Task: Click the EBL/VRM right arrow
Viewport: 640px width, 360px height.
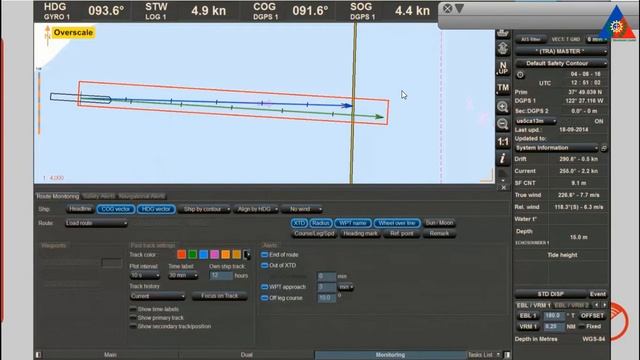Action: click(604, 305)
